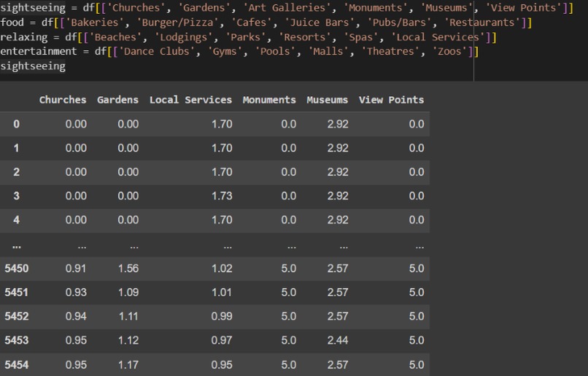Click row index 1

17,148
